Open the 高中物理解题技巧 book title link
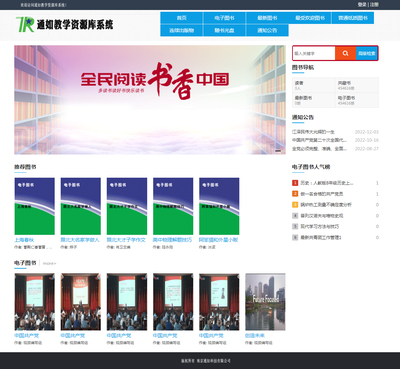Viewport: 400px width, 369px height. click(172, 240)
